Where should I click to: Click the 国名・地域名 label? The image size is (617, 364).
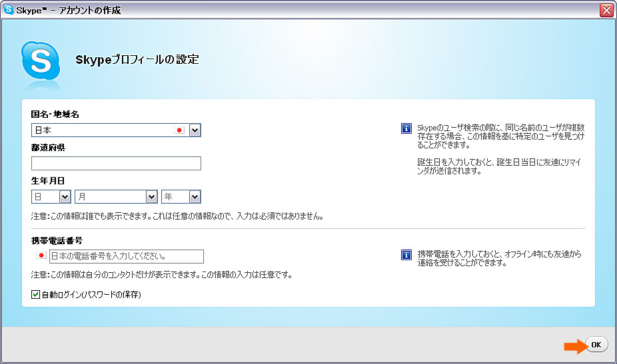pyautogui.click(x=55, y=114)
